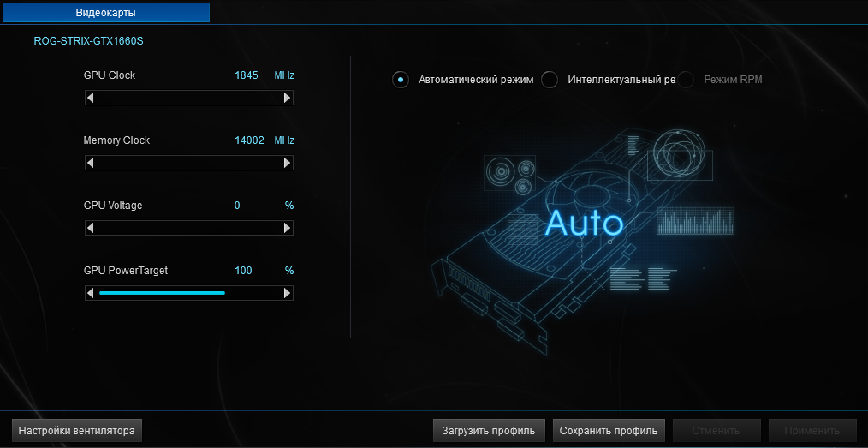Click the ROG-STRIX-GTX1660S card name

coord(88,41)
